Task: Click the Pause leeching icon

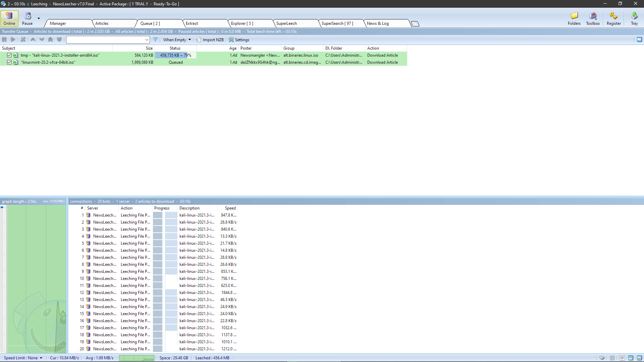Action: pos(28,16)
